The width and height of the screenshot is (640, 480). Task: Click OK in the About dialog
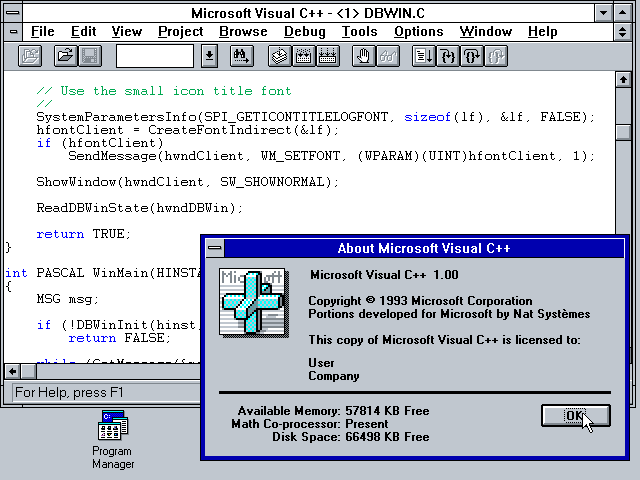pos(576,416)
